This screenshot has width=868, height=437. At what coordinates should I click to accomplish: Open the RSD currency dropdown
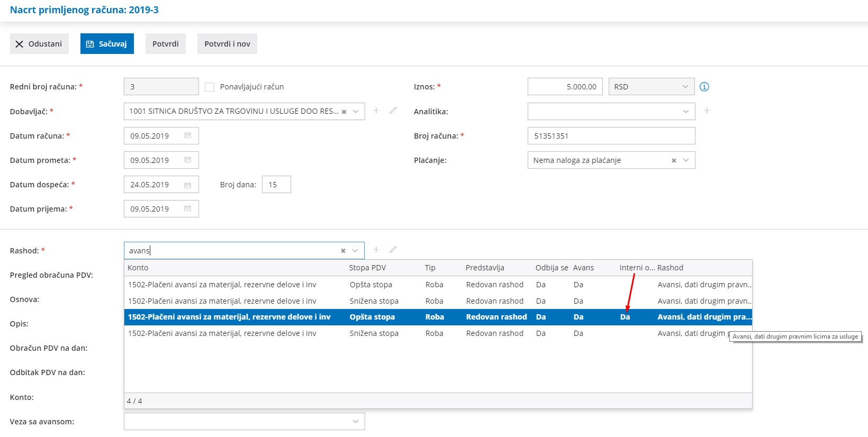(685, 87)
